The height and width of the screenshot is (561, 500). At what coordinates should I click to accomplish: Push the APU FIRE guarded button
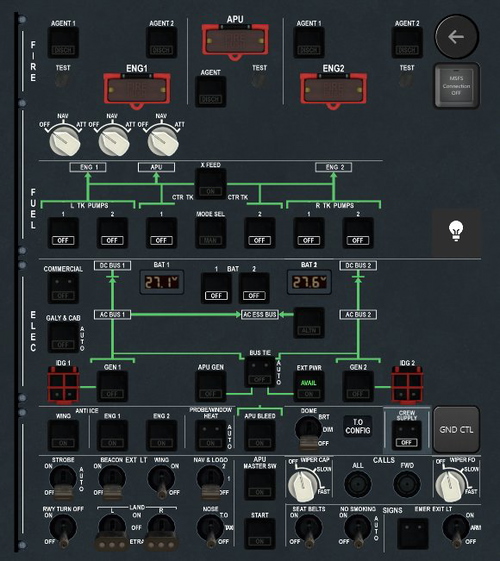point(235,42)
